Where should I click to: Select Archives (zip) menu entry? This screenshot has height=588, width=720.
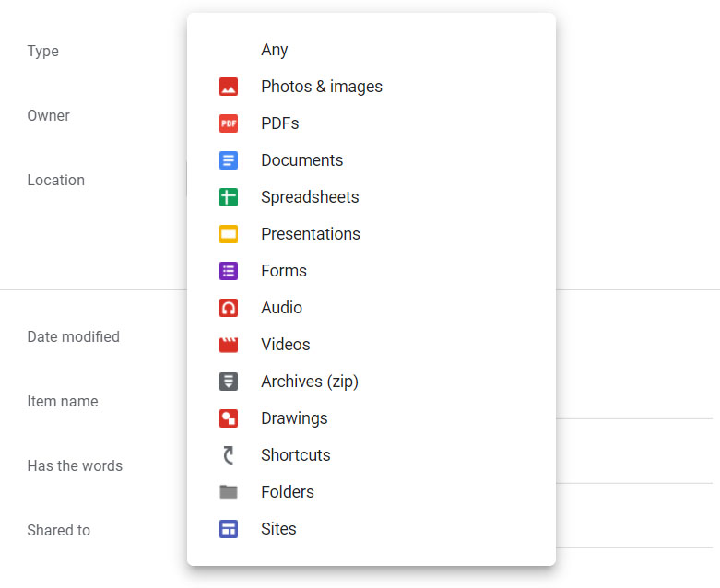click(309, 382)
